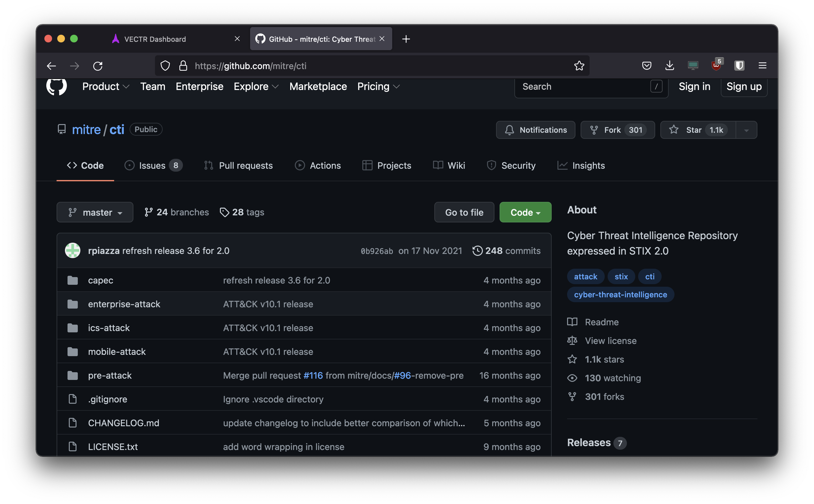This screenshot has width=814, height=504.
Task: Open the Pocket save icon
Action: (x=646, y=66)
